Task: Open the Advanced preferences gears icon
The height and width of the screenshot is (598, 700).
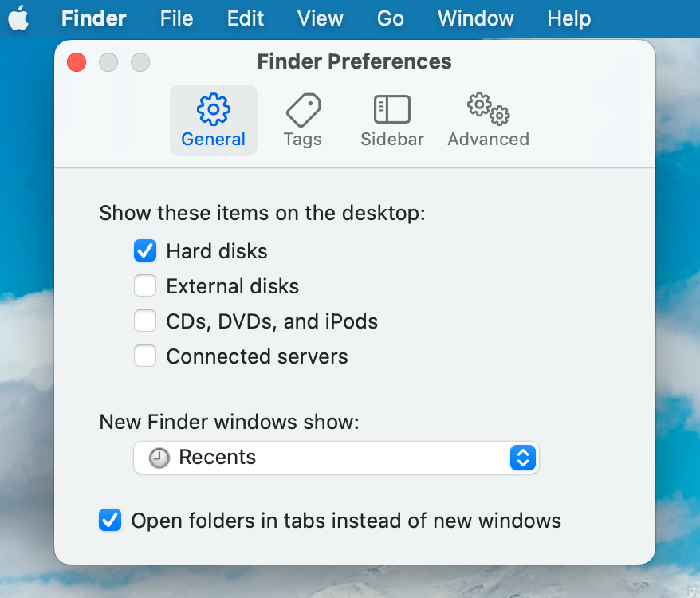Action: click(486, 109)
